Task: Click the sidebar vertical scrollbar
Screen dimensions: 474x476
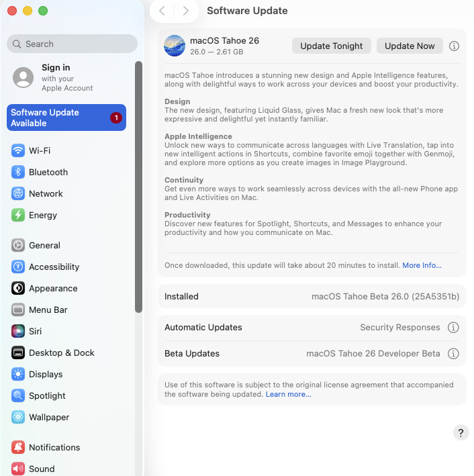Action: click(x=138, y=187)
